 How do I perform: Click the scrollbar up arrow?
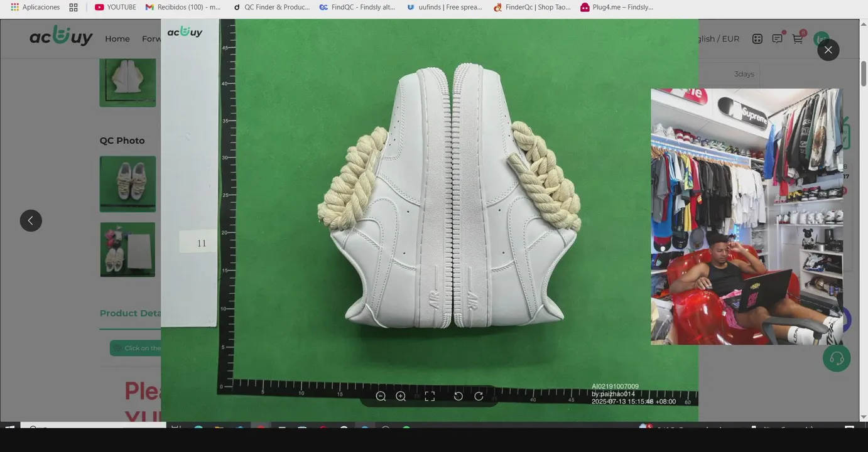[x=864, y=24]
